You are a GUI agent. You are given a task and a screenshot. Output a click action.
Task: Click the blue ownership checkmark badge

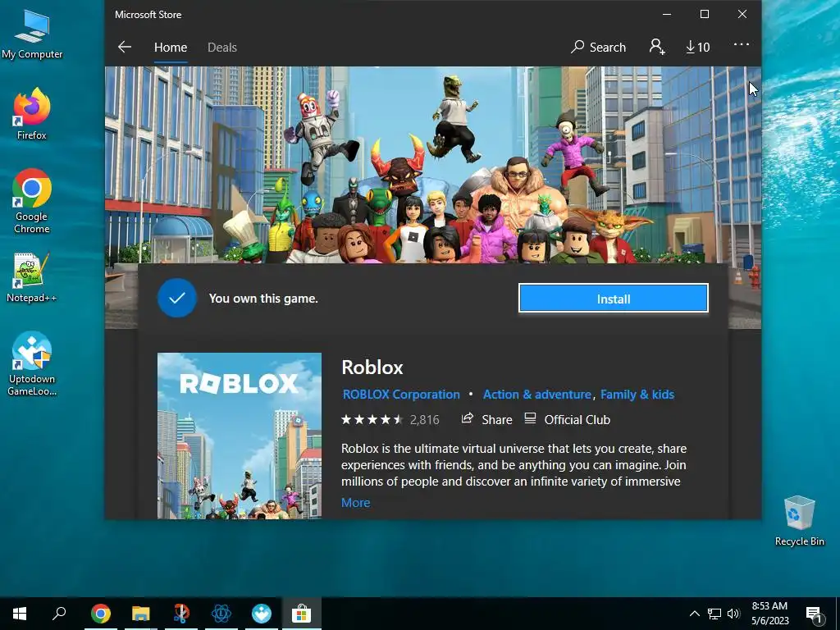pos(177,298)
